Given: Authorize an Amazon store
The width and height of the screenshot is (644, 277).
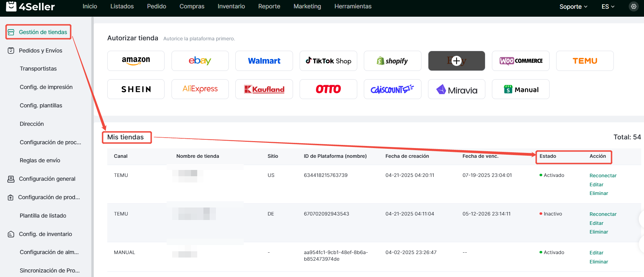Looking at the screenshot, I should [136, 61].
